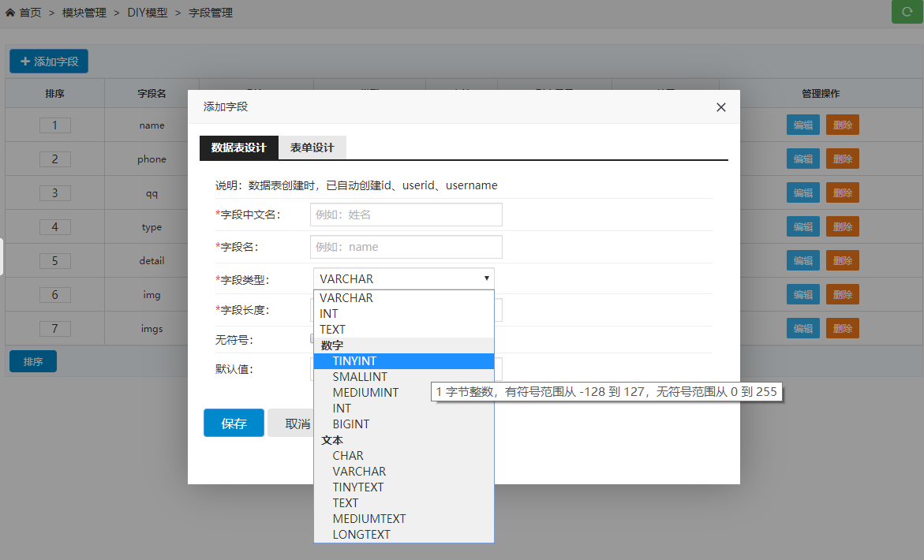Focus the 字段中文名 input field
924x560 pixels.
click(x=406, y=215)
